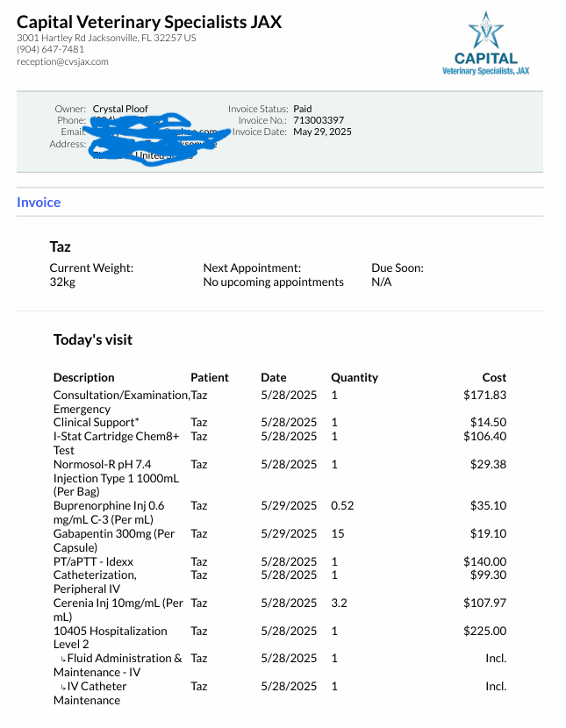Image resolution: width=566 pixels, height=728 pixels.
Task: Select the invoice number 713003397
Action: [318, 120]
